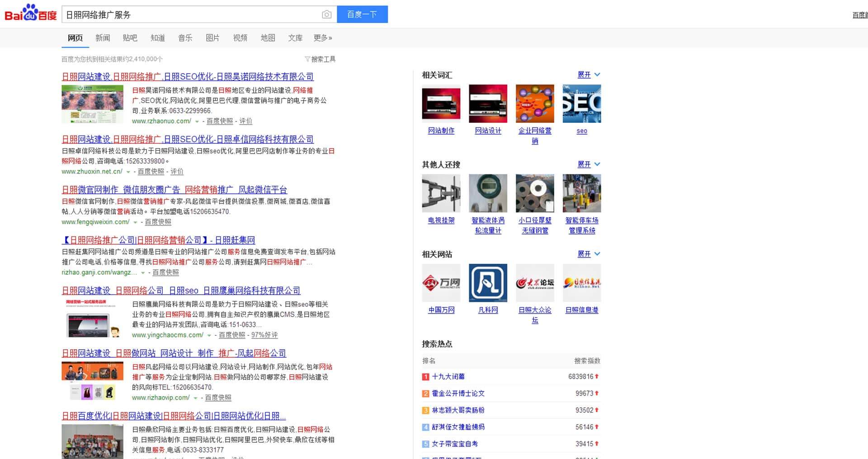868x459 pixels.
Task: Expand the 相关词汇 section
Action: point(589,75)
